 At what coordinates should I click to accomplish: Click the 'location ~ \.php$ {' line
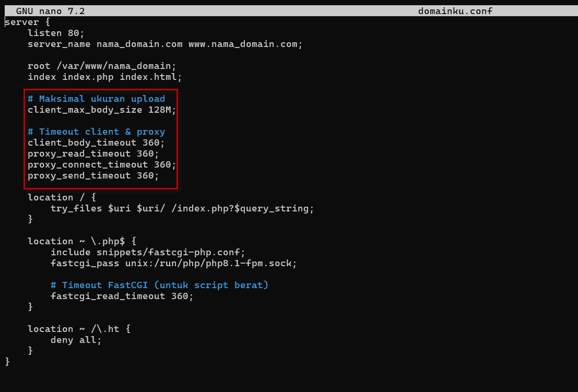pos(81,241)
